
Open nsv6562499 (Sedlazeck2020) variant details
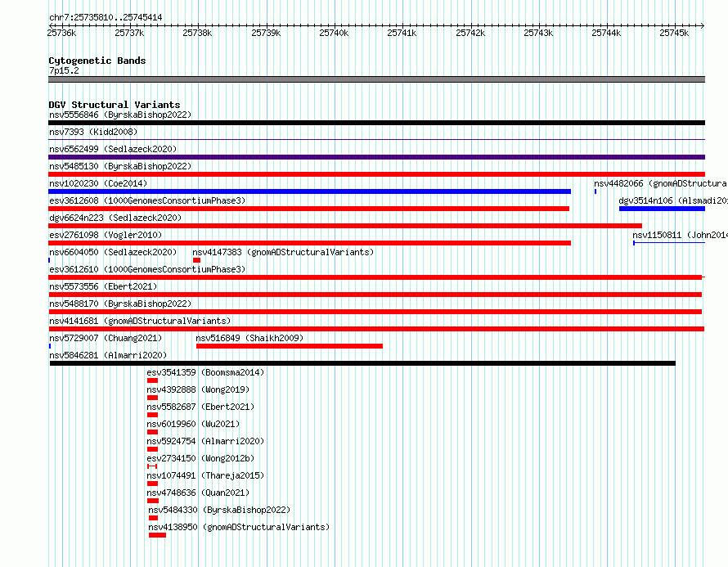(x=113, y=149)
